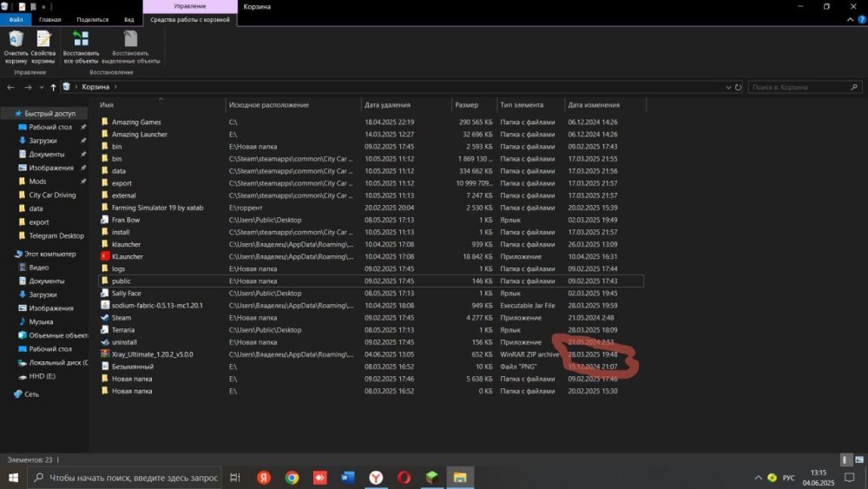The image size is (868, 489).
Task: Switch to the Вид ribbon tab
Action: click(x=129, y=19)
